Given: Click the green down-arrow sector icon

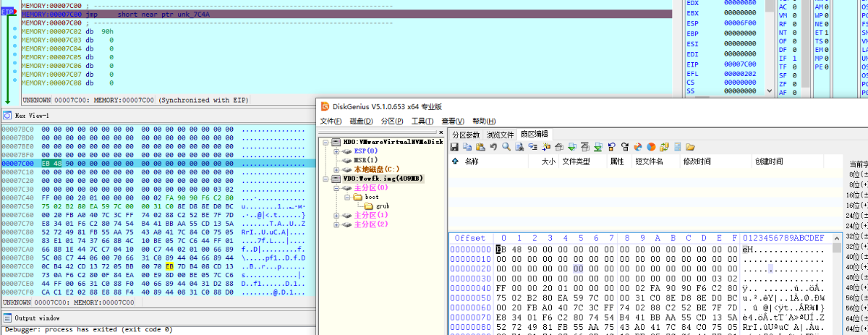Looking at the screenshot, I should point(572,147).
